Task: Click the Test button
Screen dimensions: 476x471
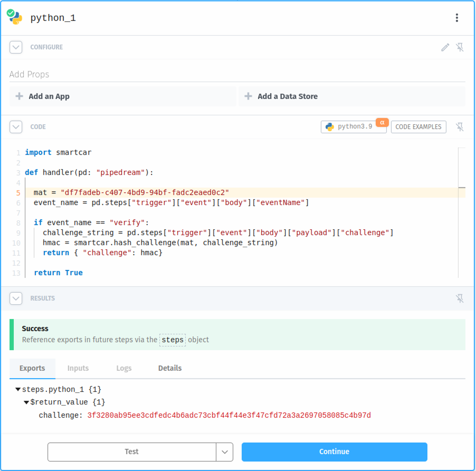Action: (132, 452)
